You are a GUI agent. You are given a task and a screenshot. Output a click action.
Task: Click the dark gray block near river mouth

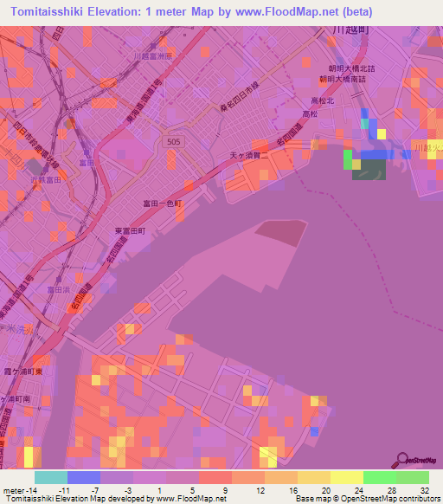[369, 170]
